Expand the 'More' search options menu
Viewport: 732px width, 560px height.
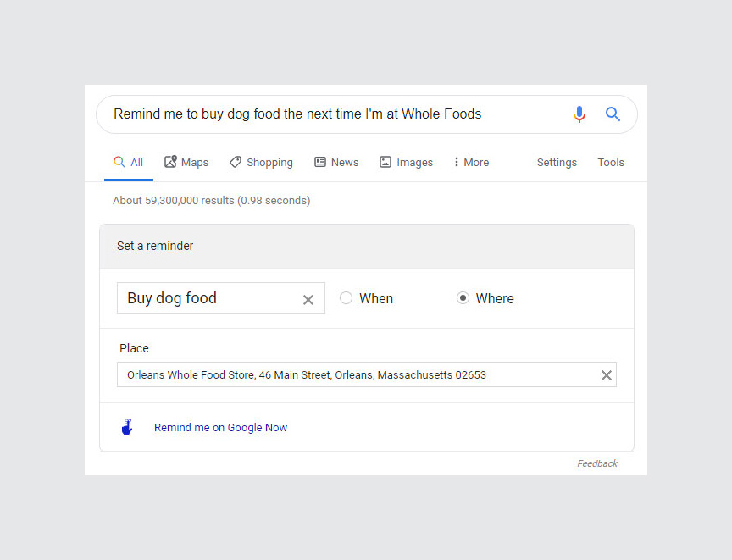471,163
